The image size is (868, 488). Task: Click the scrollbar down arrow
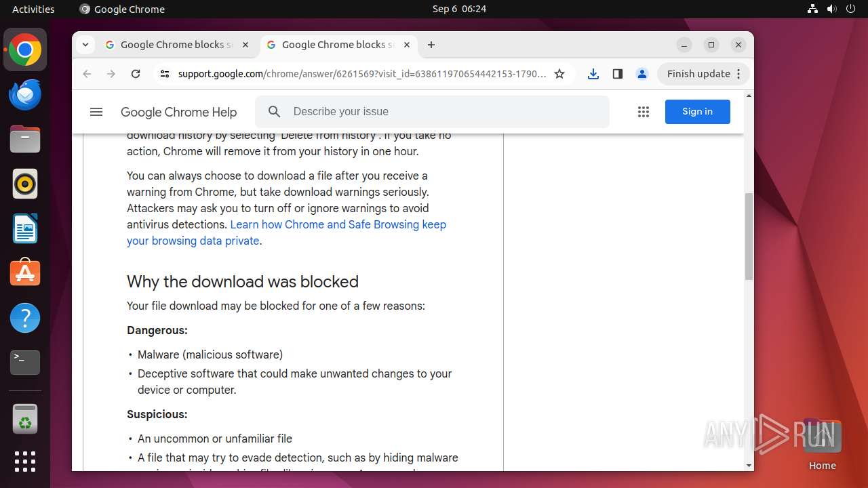click(x=749, y=466)
